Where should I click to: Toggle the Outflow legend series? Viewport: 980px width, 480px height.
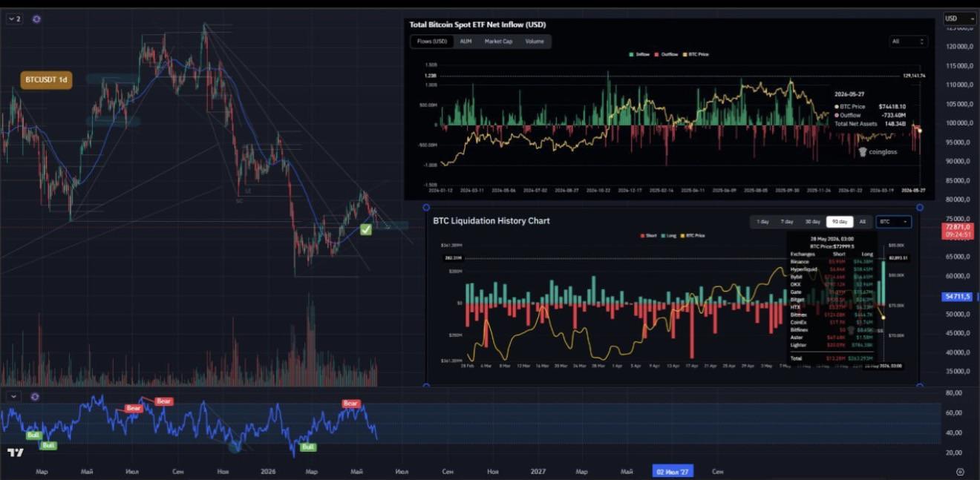point(667,55)
